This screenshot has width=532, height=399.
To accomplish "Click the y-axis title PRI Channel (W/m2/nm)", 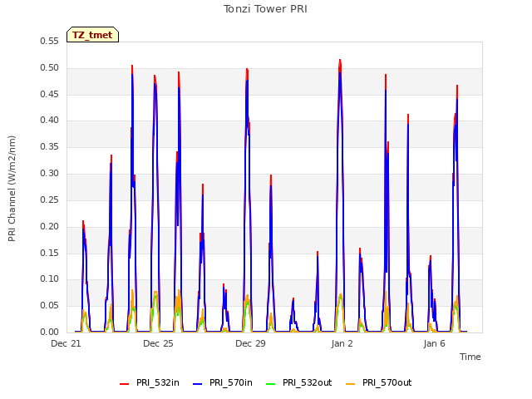I will click(12, 189).
